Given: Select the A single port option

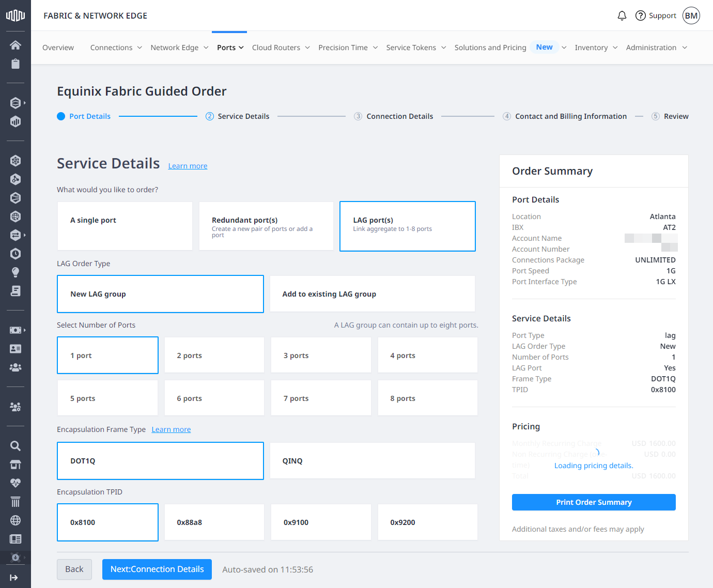Looking at the screenshot, I should click(125, 226).
